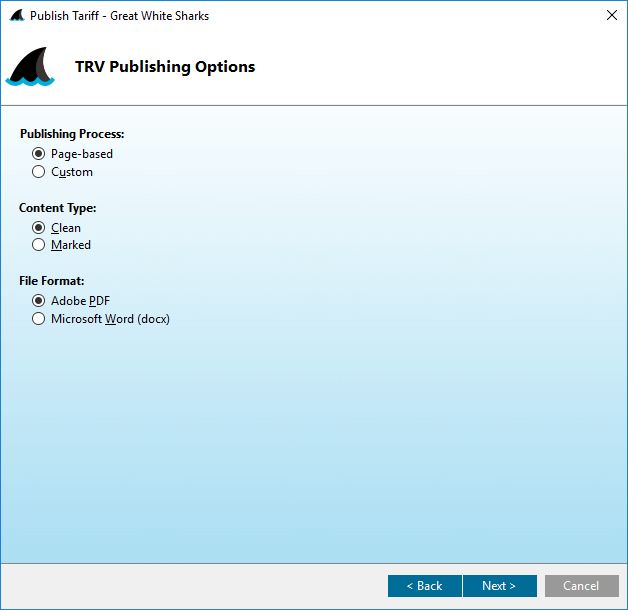This screenshot has height=610, width=628.
Task: Select the Page-based publishing process
Action: pyautogui.click(x=39, y=154)
